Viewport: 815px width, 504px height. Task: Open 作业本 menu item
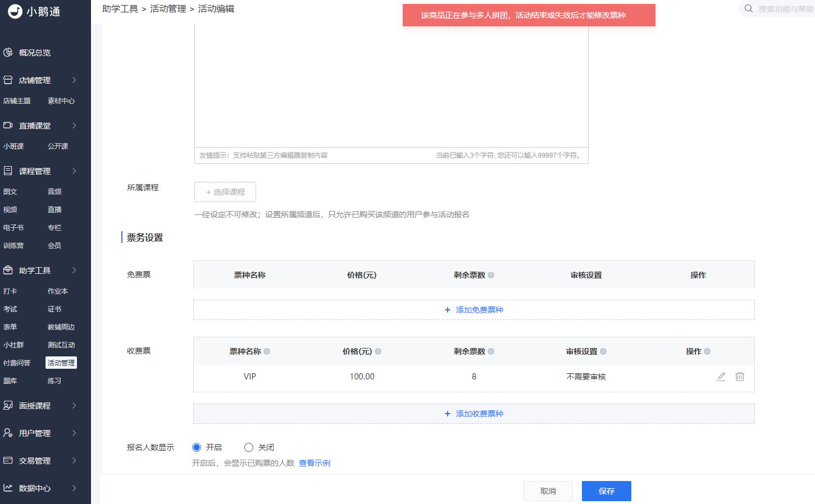pos(58,291)
